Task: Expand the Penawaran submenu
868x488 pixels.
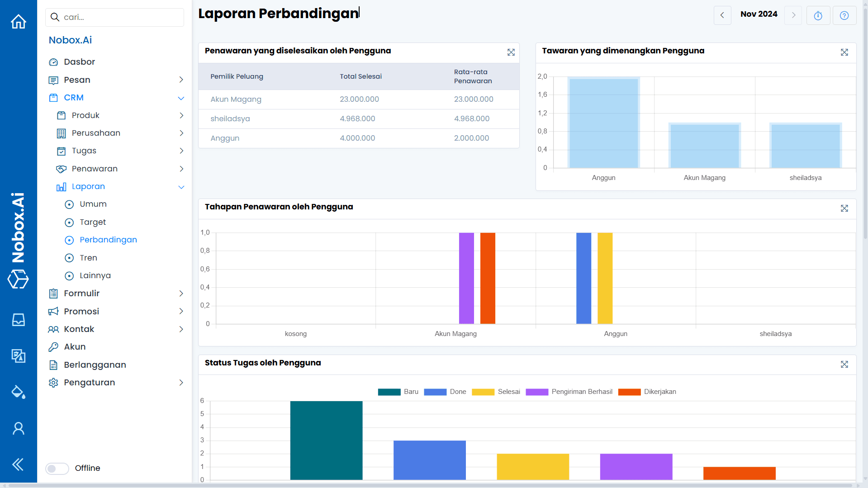Action: [x=181, y=169]
